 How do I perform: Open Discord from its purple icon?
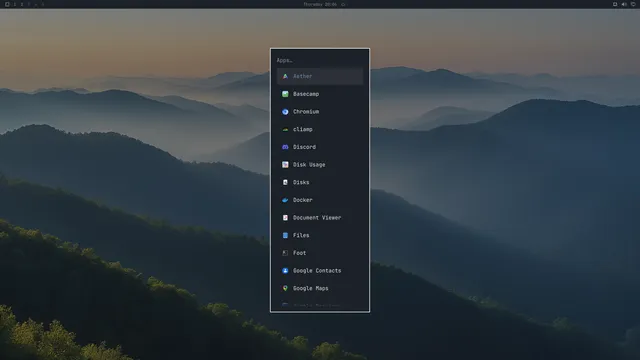pyautogui.click(x=285, y=147)
